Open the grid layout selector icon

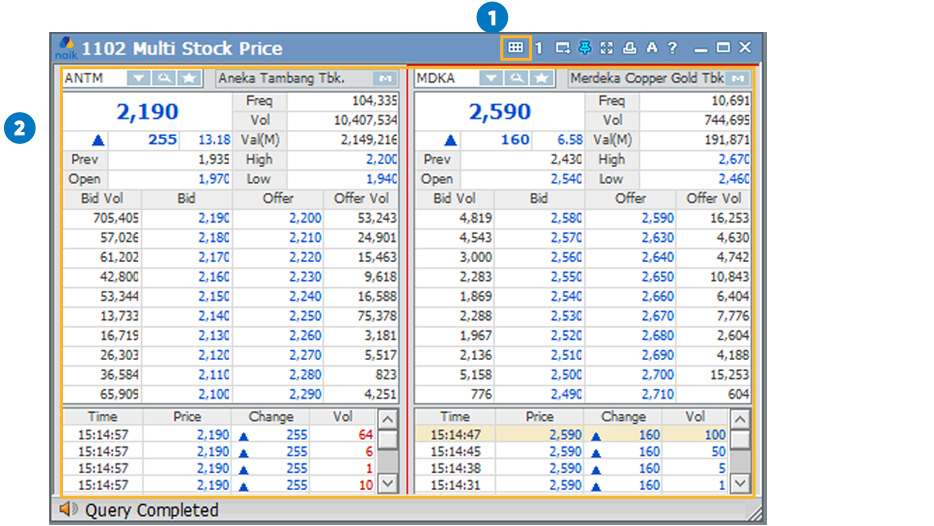515,47
